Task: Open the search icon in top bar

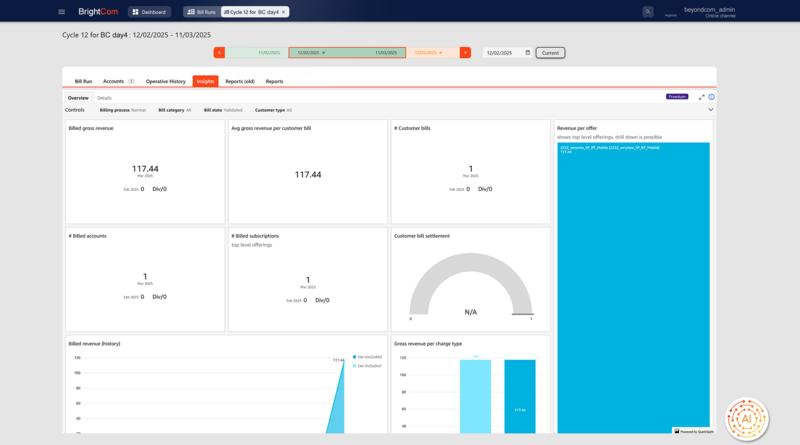Action: pyautogui.click(x=647, y=12)
